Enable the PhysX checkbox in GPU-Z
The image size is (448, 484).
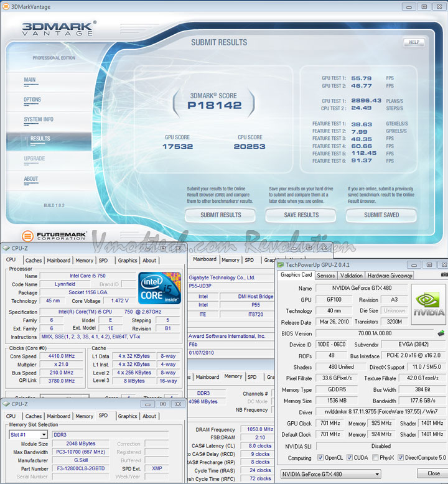click(x=375, y=457)
